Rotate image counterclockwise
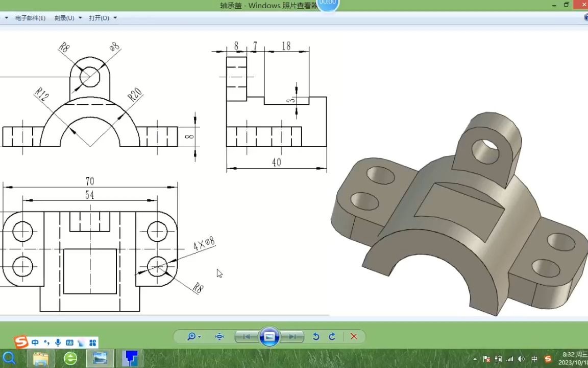Viewport: 588px width, 368px height. [316, 336]
